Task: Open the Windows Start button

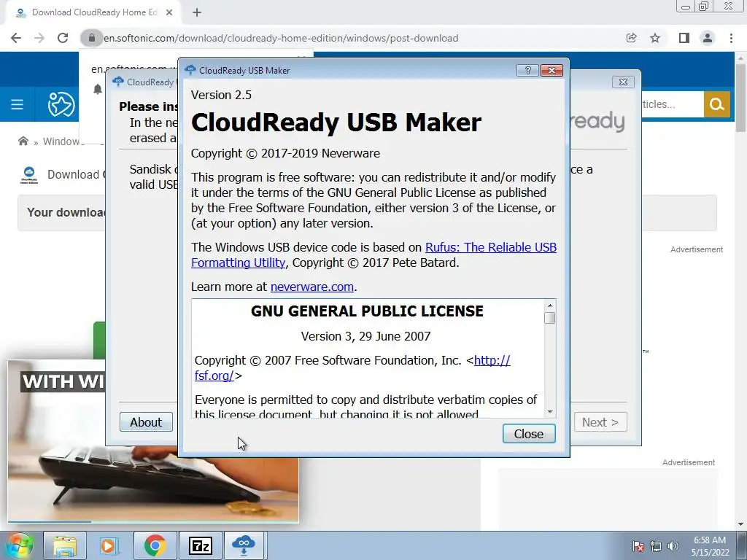Action: (19, 545)
